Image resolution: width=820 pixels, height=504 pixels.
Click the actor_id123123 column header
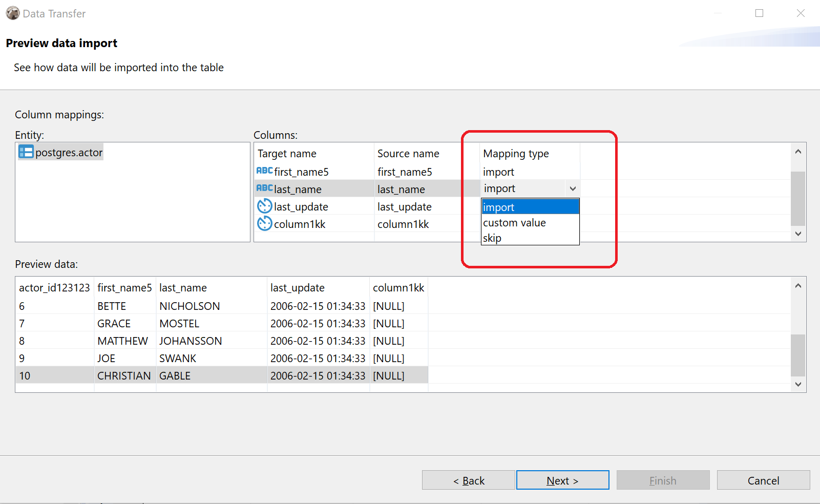tap(54, 287)
